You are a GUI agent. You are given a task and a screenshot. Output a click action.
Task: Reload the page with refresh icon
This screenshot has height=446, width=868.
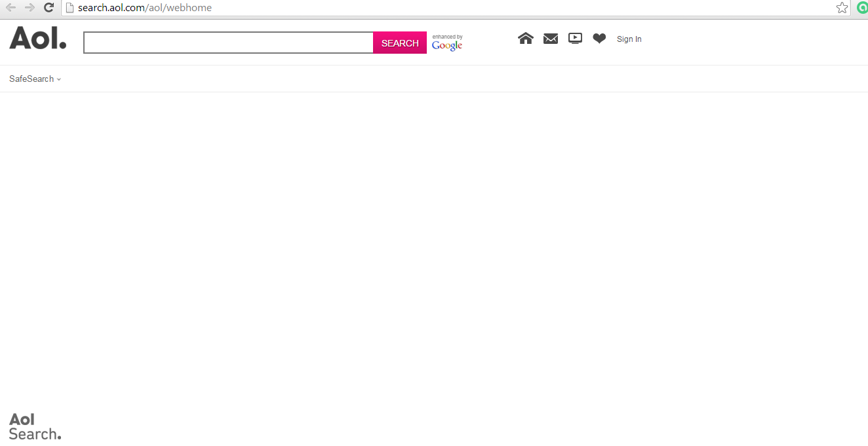[x=49, y=8]
